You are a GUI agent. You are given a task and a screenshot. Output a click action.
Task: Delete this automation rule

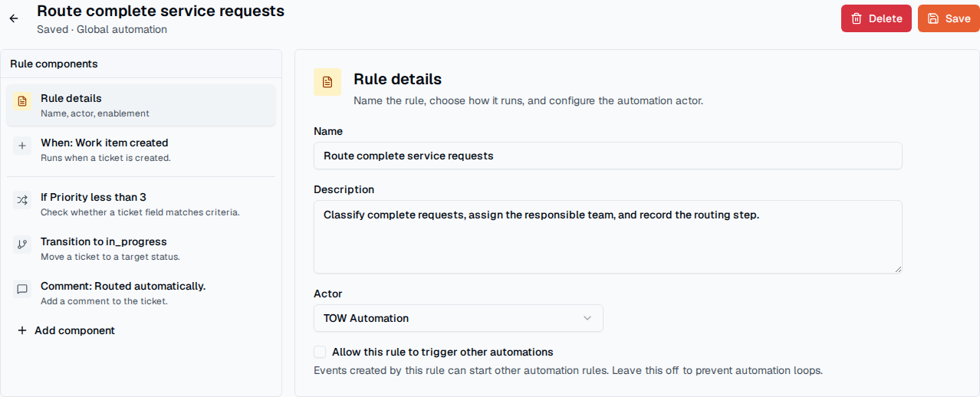point(876,18)
